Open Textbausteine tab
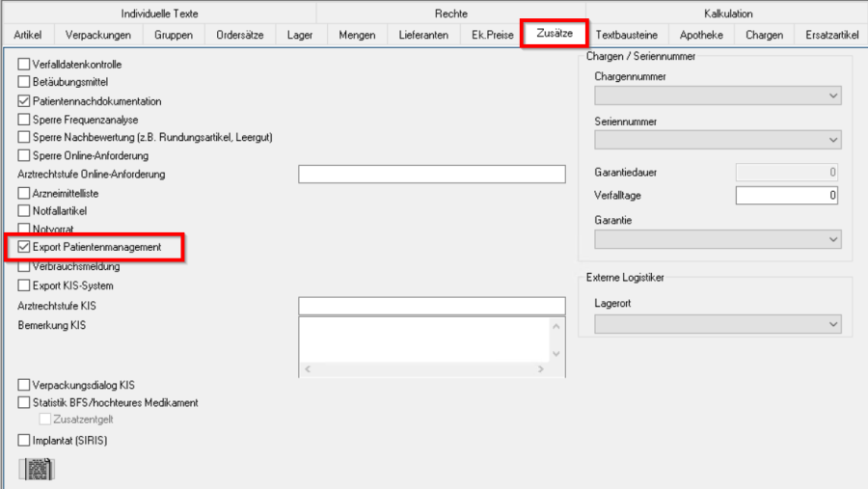Viewport: 868px width, 489px height. (627, 35)
